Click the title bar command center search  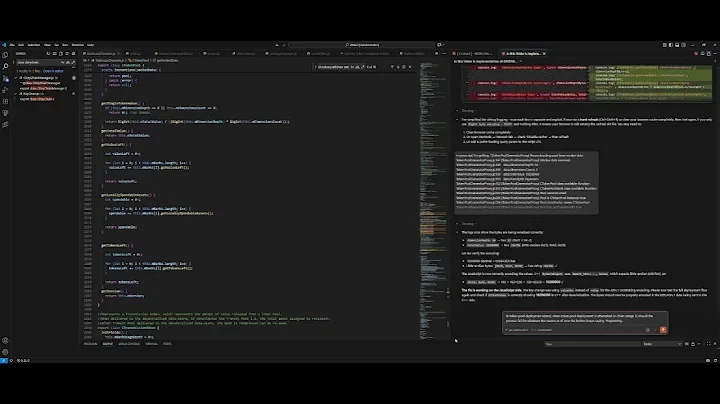(x=362, y=45)
